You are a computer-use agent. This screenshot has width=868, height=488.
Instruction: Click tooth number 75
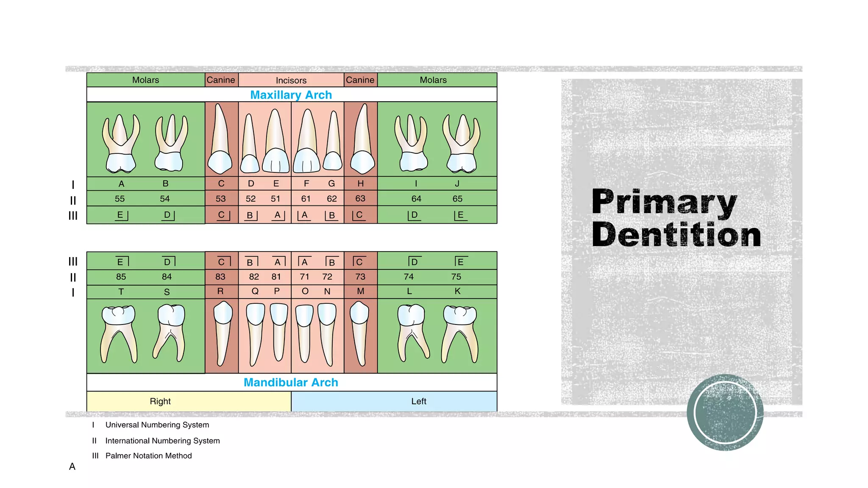point(456,277)
